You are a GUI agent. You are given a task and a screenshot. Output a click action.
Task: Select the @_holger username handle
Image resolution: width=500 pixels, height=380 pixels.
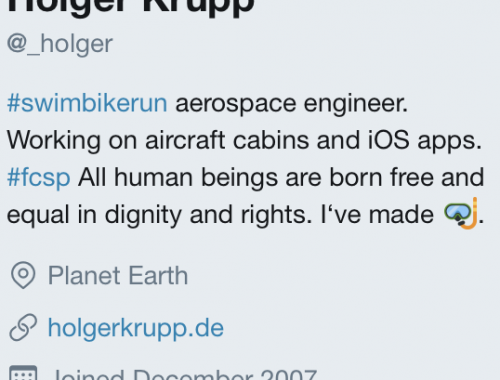click(x=60, y=44)
